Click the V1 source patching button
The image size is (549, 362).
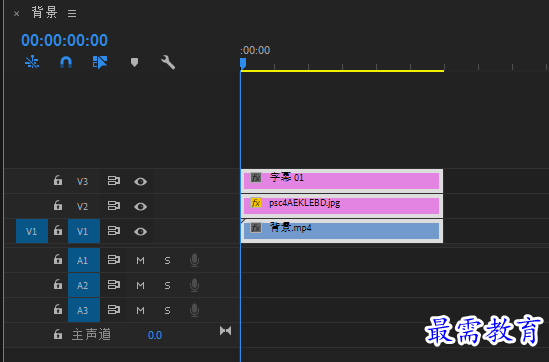32,231
